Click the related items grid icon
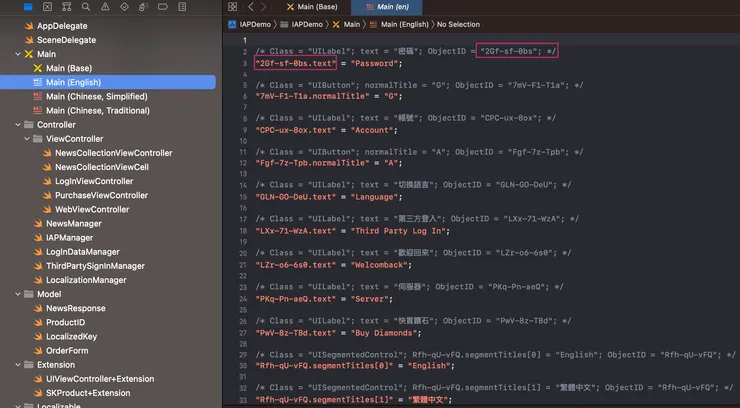This screenshot has width=740, height=408. pyautogui.click(x=232, y=6)
